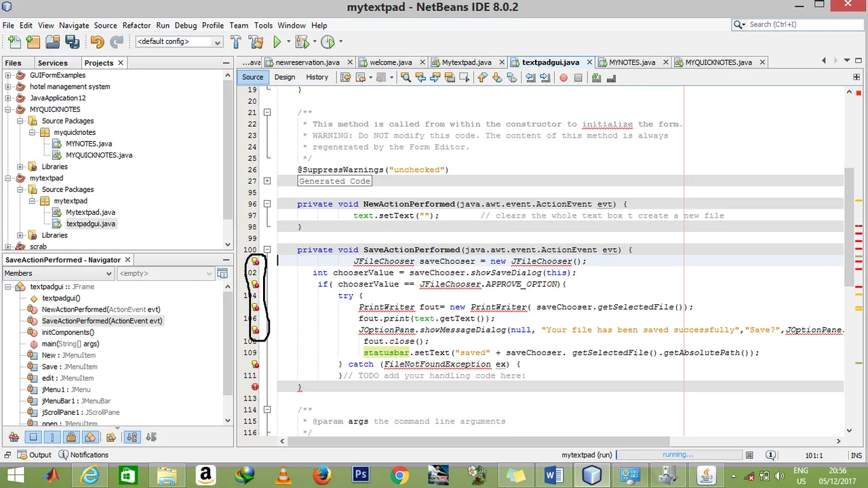Image resolution: width=868 pixels, height=488 pixels.
Task: Expand the GUIFormExamples project node
Action: click(7, 75)
